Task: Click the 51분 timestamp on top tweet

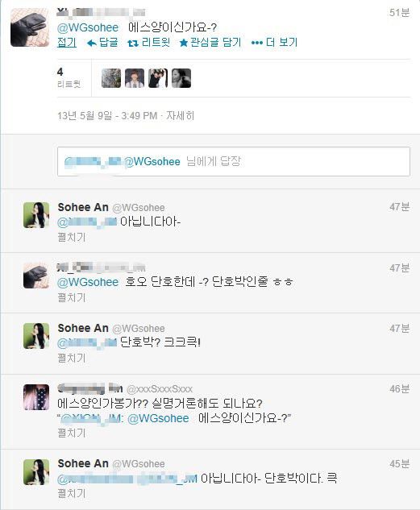Action: [400, 13]
